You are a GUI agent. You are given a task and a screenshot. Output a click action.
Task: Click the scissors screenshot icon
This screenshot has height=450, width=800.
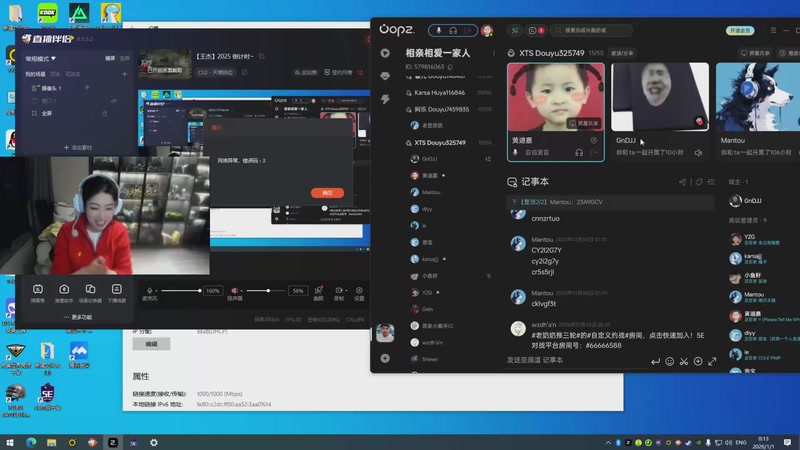pyautogui.click(x=684, y=361)
